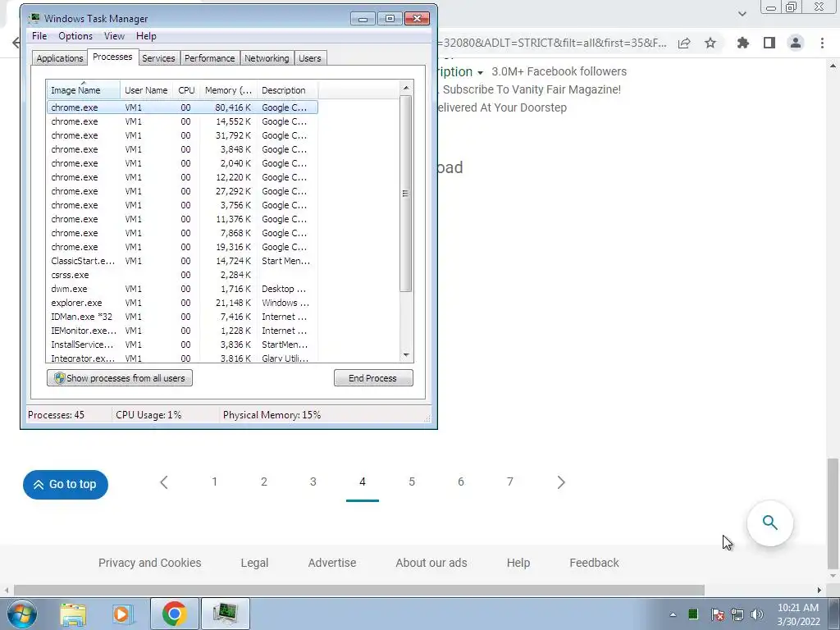The height and width of the screenshot is (630, 840).
Task: Select csrss.exe process row
Action: (x=182, y=275)
